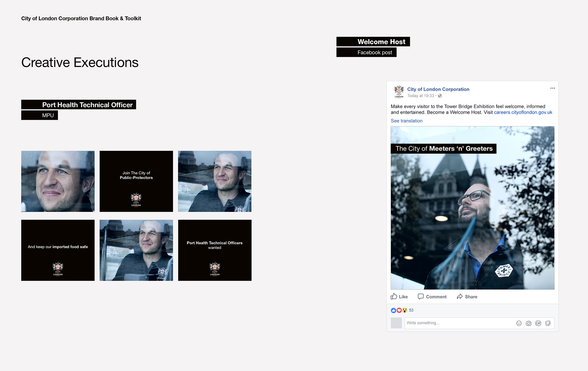Click the Like button label

click(403, 297)
